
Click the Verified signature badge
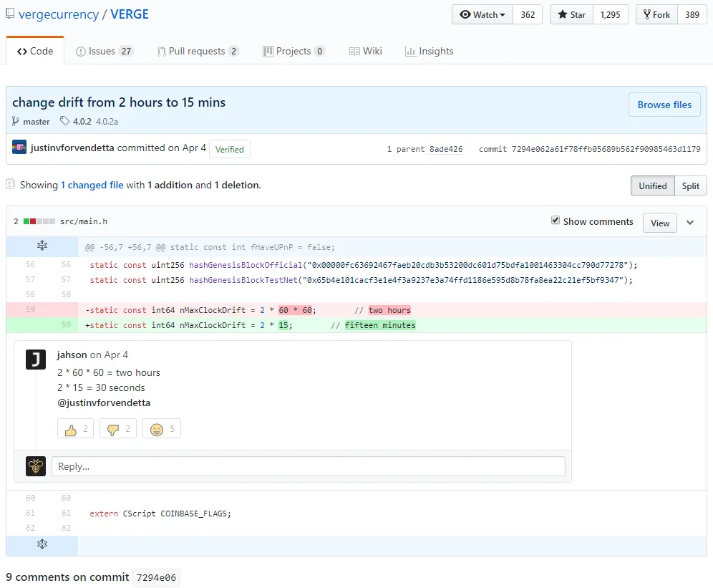click(x=230, y=149)
